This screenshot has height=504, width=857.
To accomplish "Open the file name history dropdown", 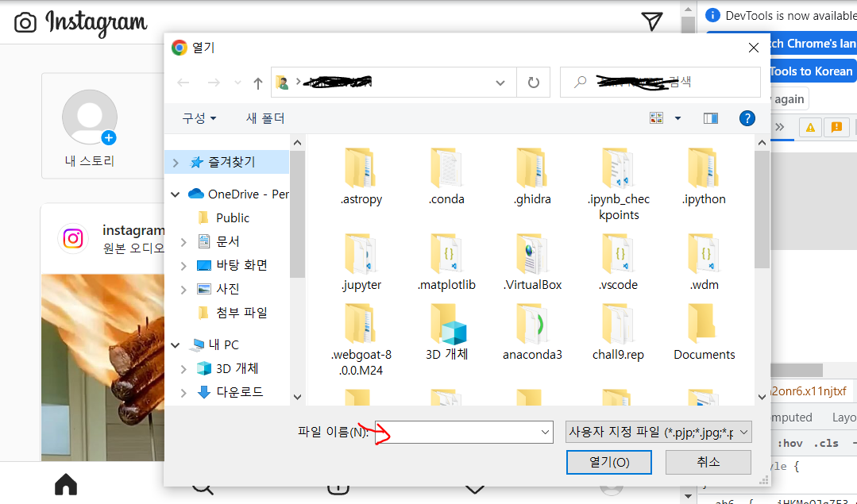I will click(x=545, y=432).
